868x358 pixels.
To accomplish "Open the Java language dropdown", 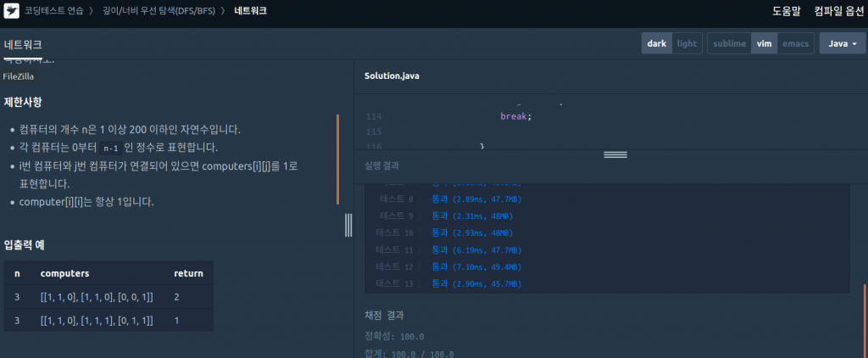I will click(842, 43).
